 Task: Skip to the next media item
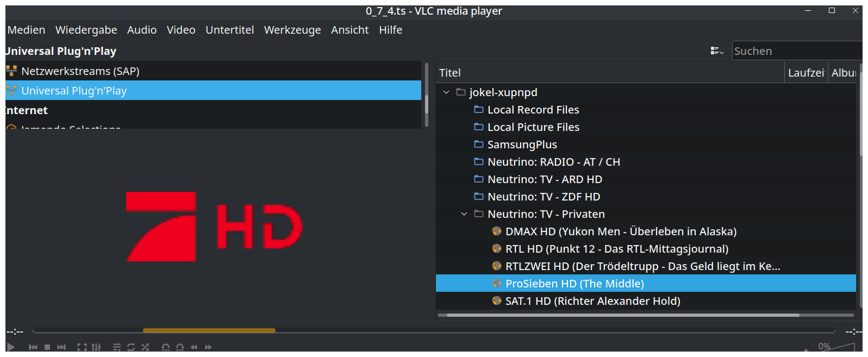61,347
